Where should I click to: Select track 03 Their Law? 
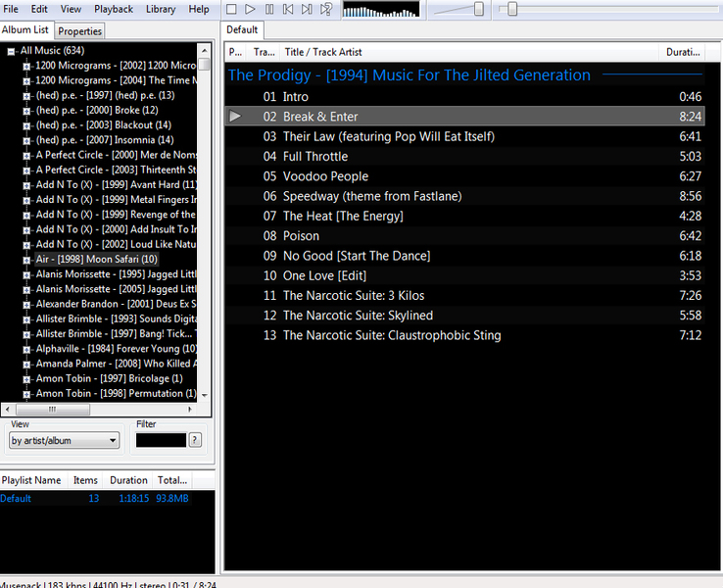(464, 136)
